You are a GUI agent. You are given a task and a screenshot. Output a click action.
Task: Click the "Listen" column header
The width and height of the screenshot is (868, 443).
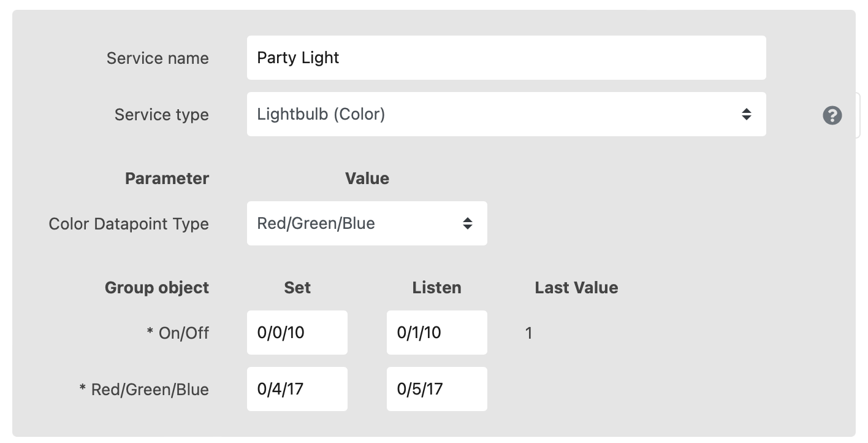pos(436,288)
